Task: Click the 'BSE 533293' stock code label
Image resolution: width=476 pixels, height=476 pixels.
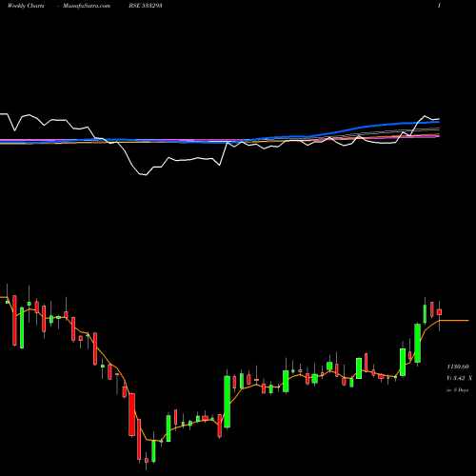Action: tap(146, 6)
